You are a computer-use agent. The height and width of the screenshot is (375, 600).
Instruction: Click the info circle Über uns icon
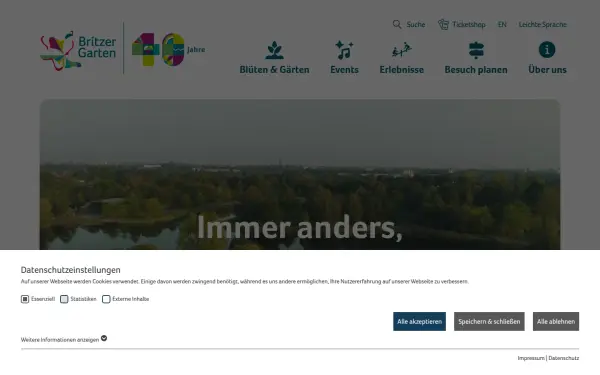tap(547, 50)
